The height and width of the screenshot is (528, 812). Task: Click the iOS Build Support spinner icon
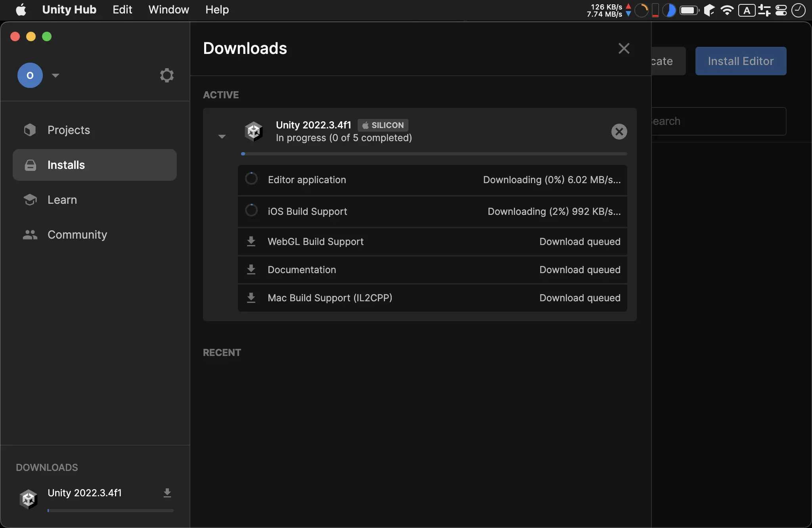251,210
